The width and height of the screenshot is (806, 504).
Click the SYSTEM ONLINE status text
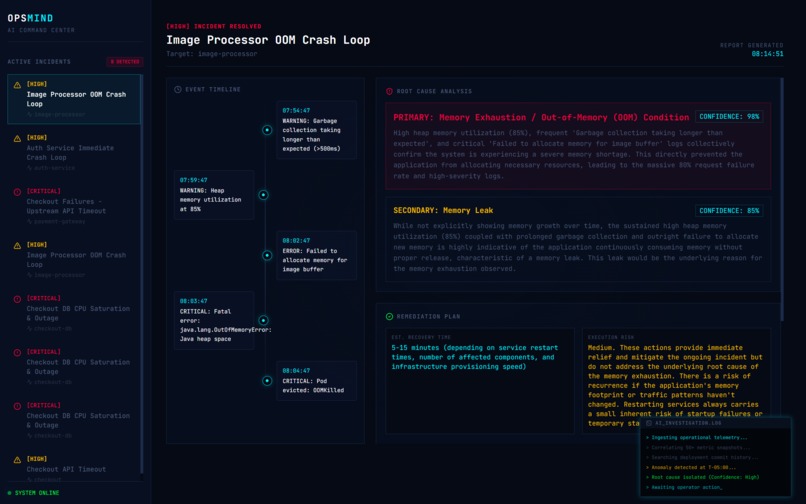click(37, 493)
